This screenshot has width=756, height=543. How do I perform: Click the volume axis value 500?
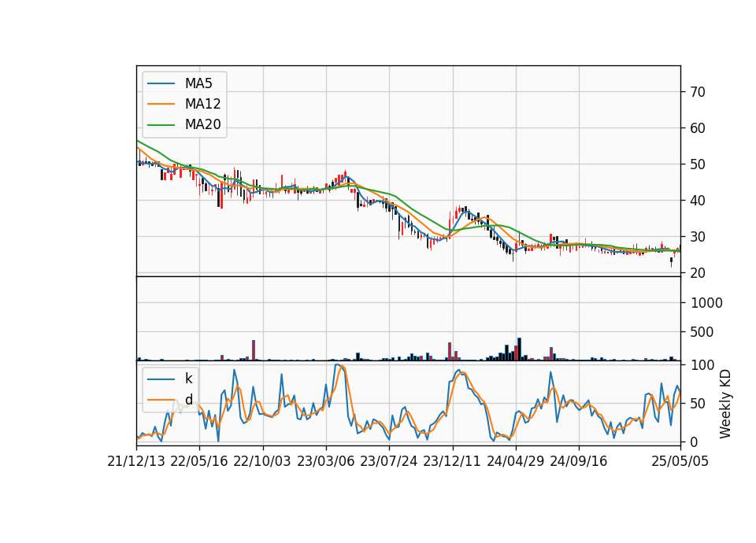point(702,332)
